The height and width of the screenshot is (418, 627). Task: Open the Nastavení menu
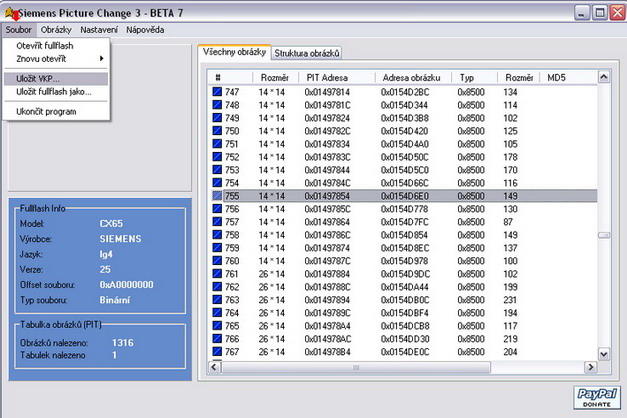[99, 30]
